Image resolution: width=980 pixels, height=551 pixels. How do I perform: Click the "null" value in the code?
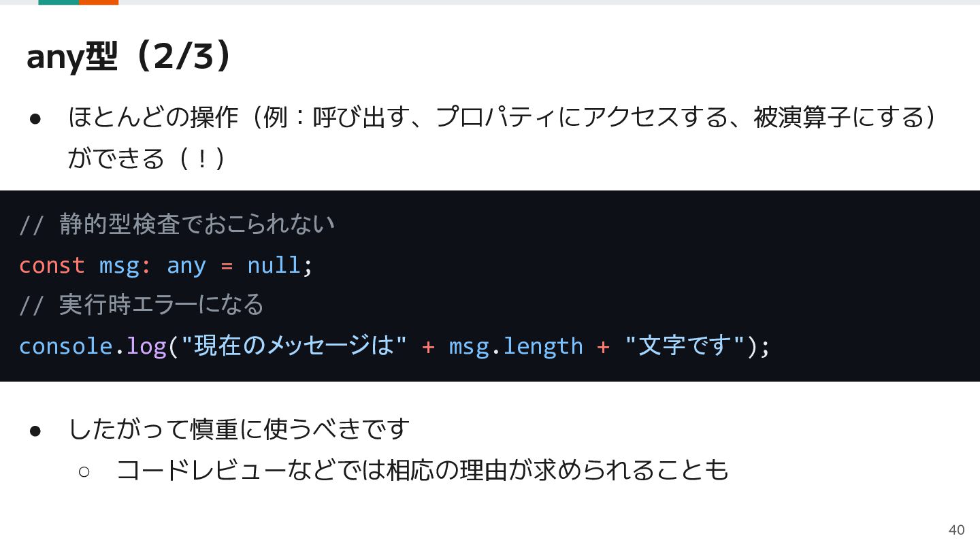(274, 265)
